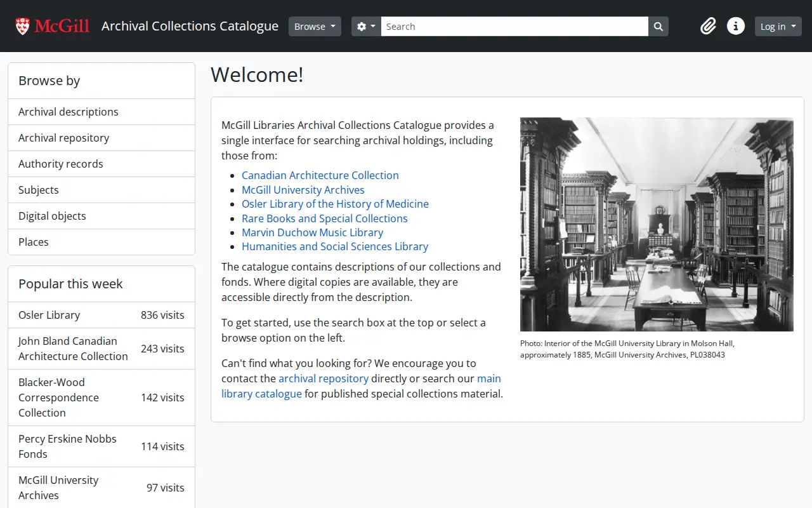The image size is (812, 508).
Task: Open Percy Erskine Nobbs Fonds
Action: point(101,446)
